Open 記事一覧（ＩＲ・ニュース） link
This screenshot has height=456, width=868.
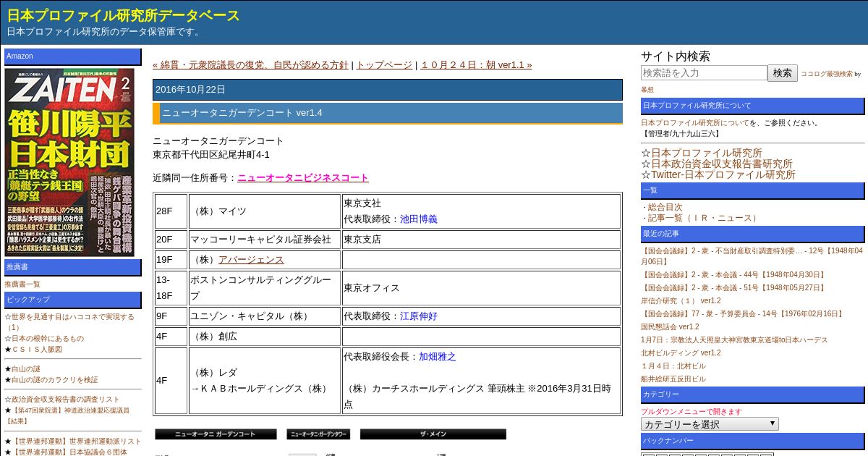point(703,218)
